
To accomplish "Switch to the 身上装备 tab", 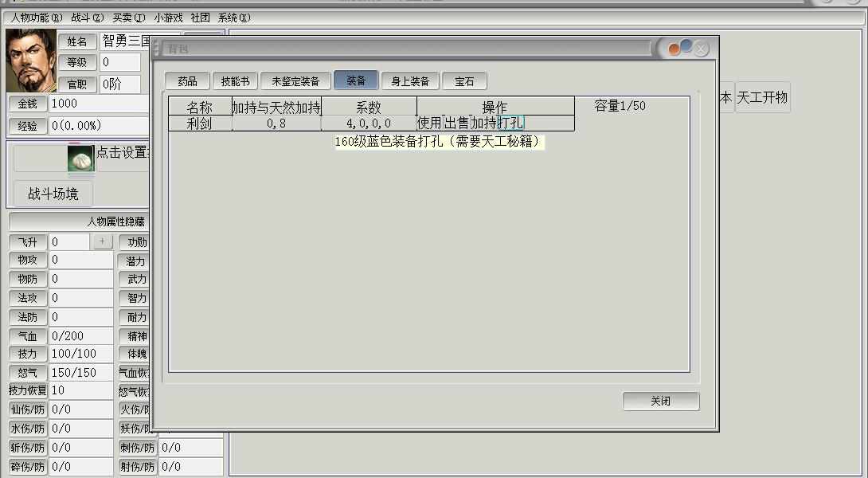I will [x=410, y=81].
